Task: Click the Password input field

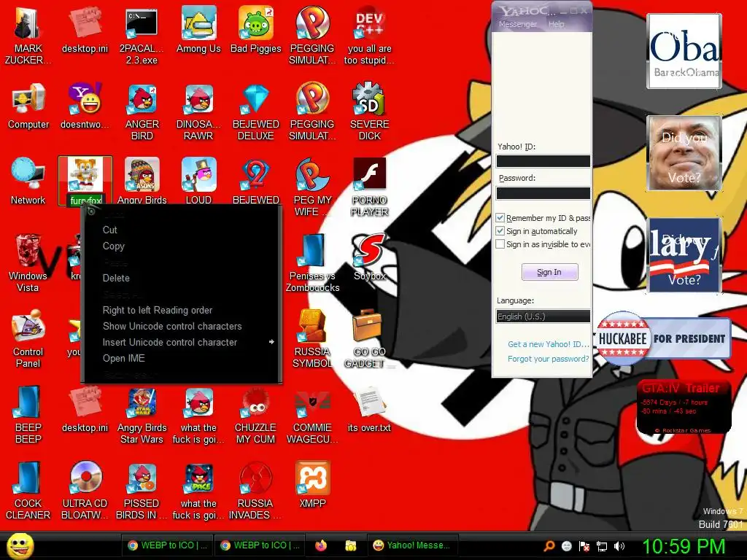Action: click(543, 192)
